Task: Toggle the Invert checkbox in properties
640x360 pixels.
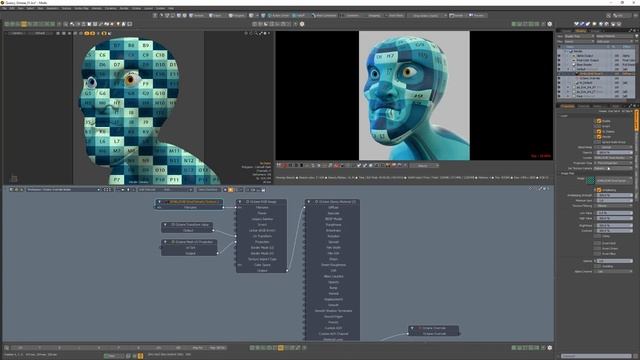Action: pyautogui.click(x=598, y=126)
